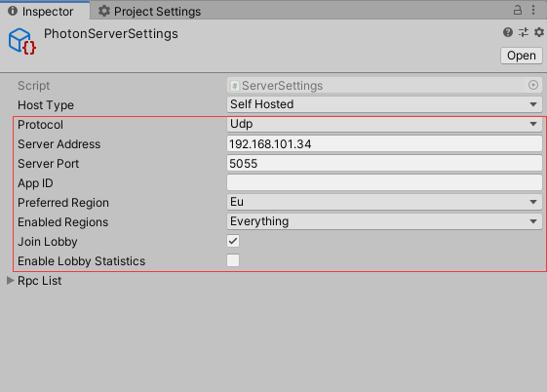
Task: Click the empty App ID field
Action: click(x=384, y=182)
